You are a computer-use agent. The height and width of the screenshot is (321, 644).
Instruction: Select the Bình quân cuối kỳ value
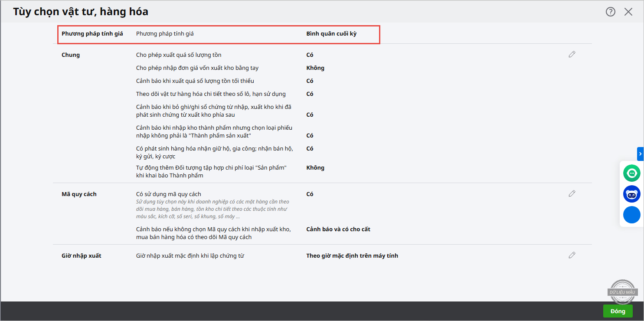pos(331,34)
